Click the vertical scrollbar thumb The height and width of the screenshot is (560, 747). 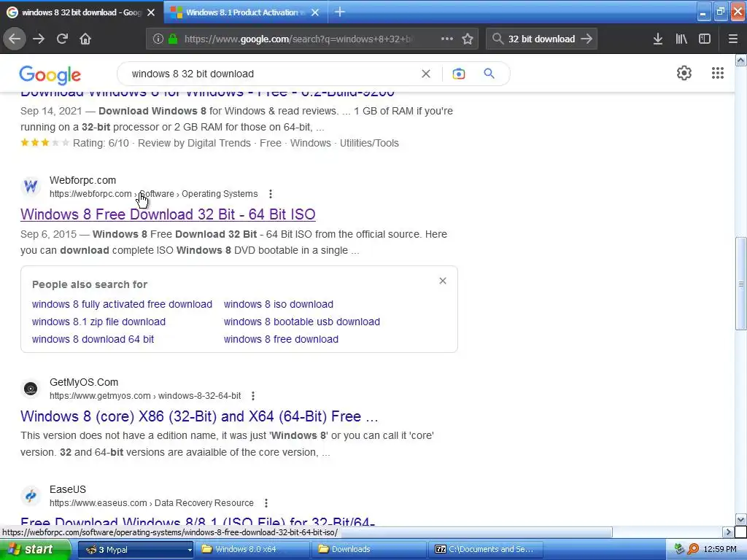click(x=740, y=284)
